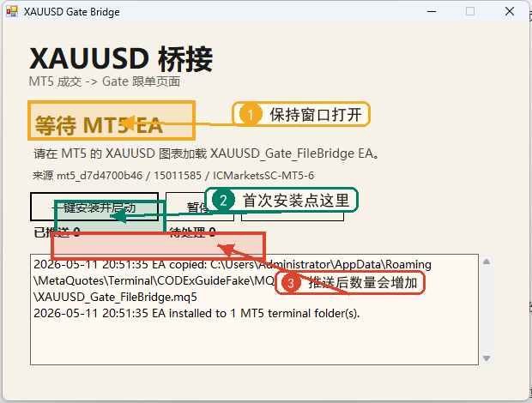Start the 一键安装并启动 one-click install button

(x=94, y=207)
